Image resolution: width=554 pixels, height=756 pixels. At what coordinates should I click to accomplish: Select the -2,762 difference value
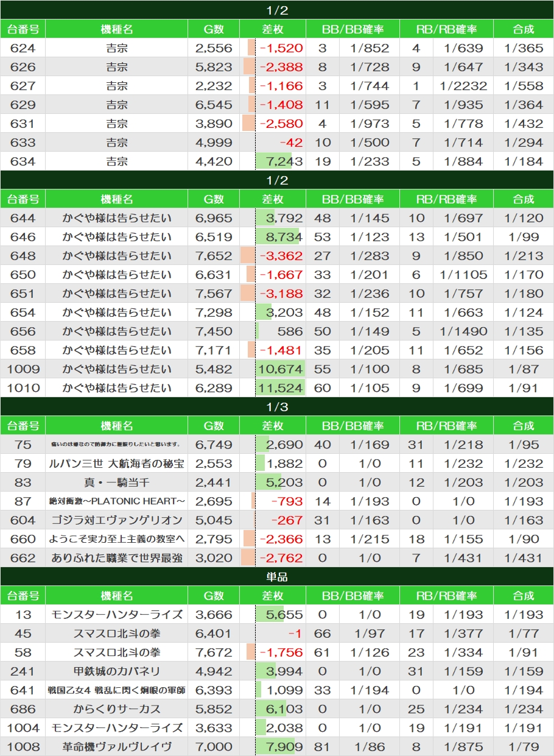point(281,558)
